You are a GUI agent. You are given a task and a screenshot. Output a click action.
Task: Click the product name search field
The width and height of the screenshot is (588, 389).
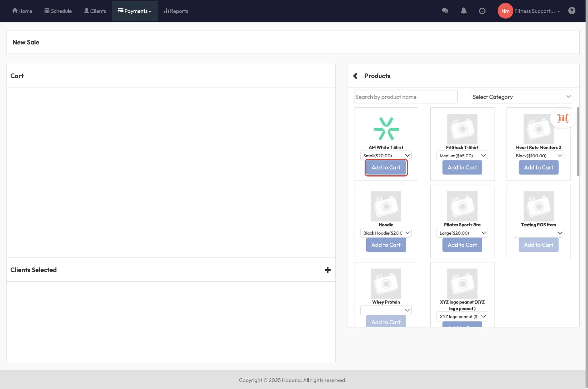[x=405, y=97]
